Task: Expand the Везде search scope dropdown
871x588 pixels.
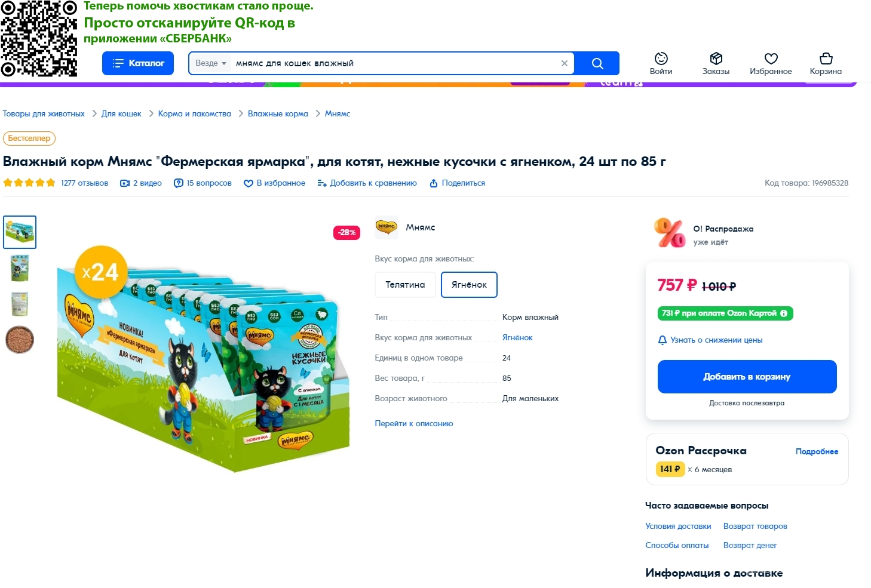Action: pyautogui.click(x=211, y=63)
